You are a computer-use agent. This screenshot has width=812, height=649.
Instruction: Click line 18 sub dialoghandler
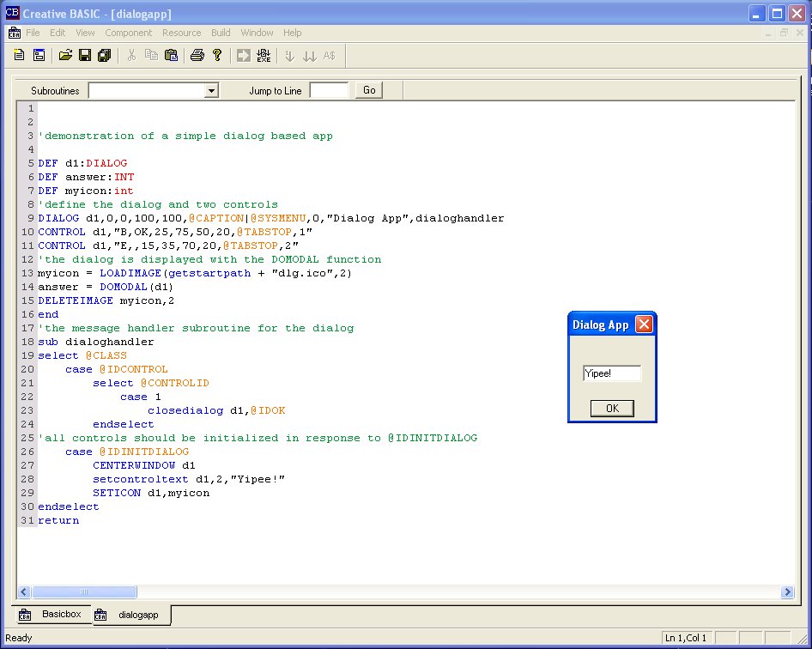[96, 342]
